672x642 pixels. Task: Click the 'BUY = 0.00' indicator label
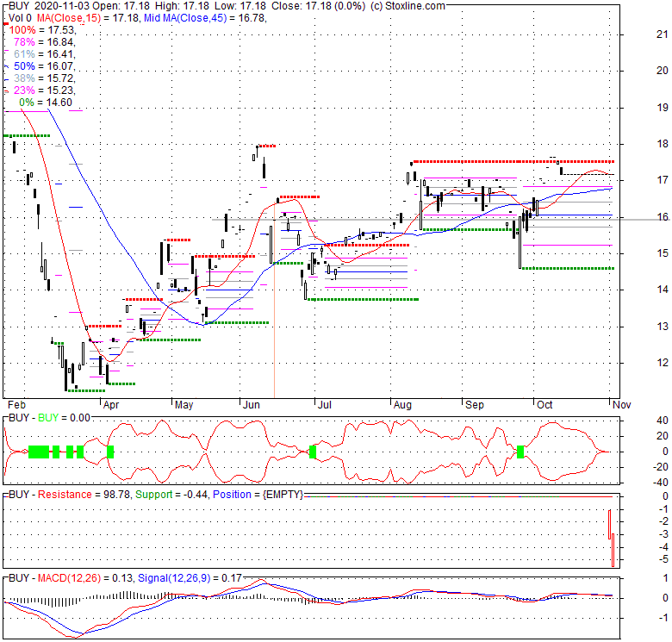pos(65,417)
